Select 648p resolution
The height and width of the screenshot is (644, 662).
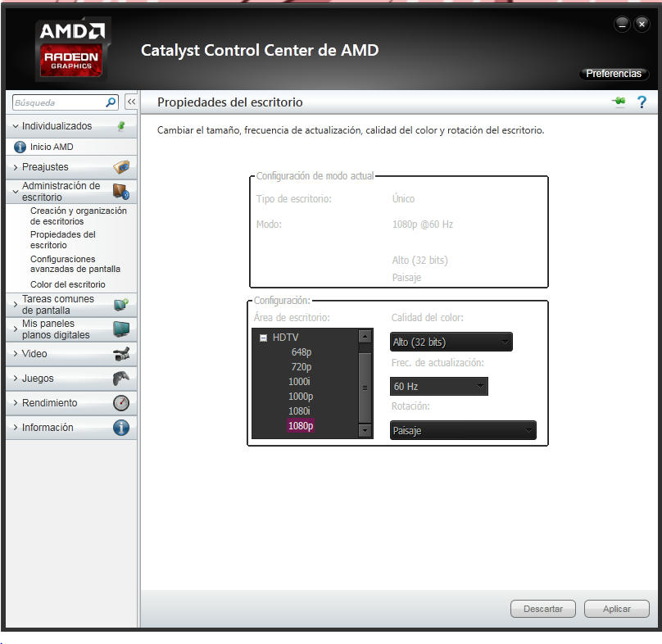[301, 351]
